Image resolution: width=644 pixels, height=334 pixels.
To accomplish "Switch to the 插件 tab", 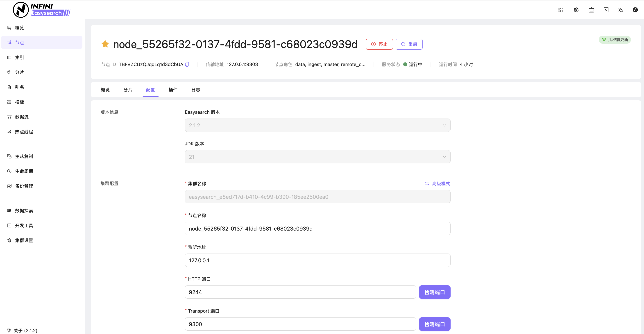I will click(173, 89).
